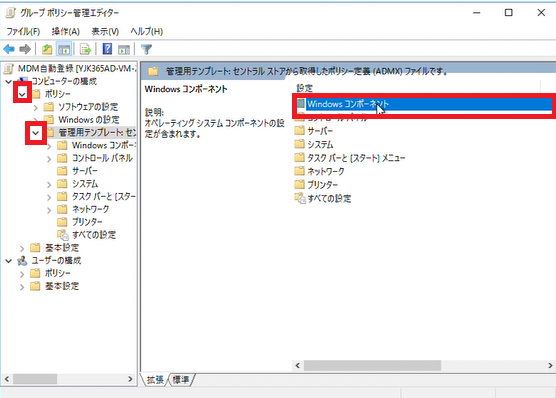Click left arrow of tree pane scrollbar

(x=7, y=379)
